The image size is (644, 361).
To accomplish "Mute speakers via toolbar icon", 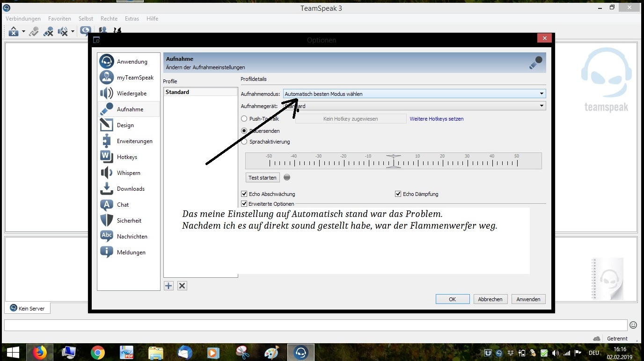I will [63, 31].
